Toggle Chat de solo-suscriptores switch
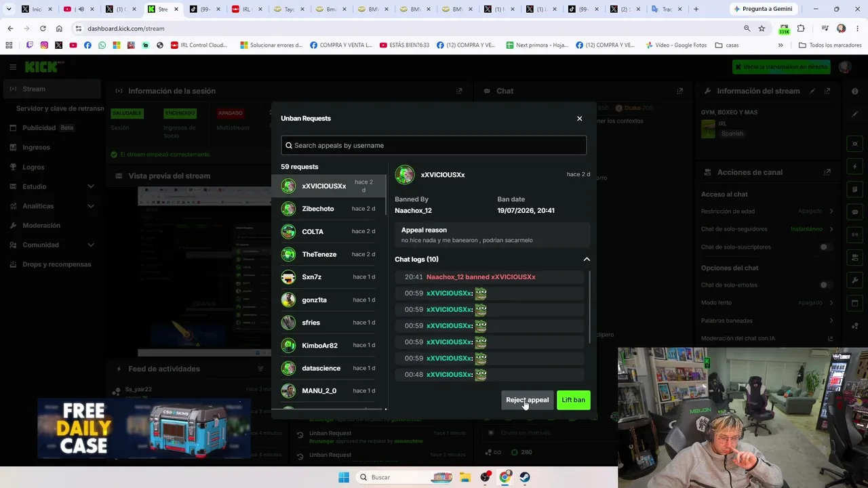 click(825, 247)
